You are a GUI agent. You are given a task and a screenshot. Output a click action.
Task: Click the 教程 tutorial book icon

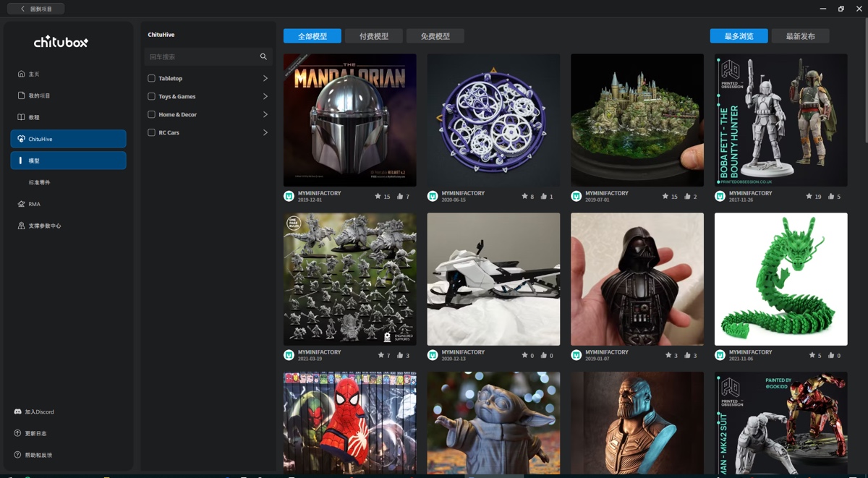click(21, 117)
